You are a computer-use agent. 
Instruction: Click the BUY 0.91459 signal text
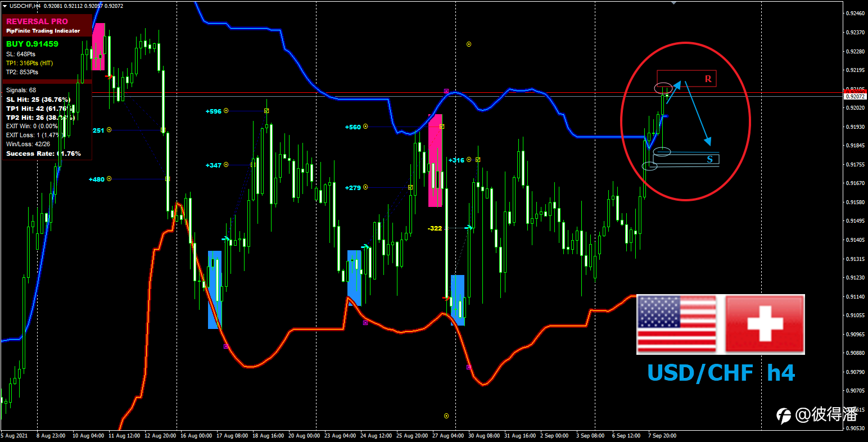[x=32, y=44]
